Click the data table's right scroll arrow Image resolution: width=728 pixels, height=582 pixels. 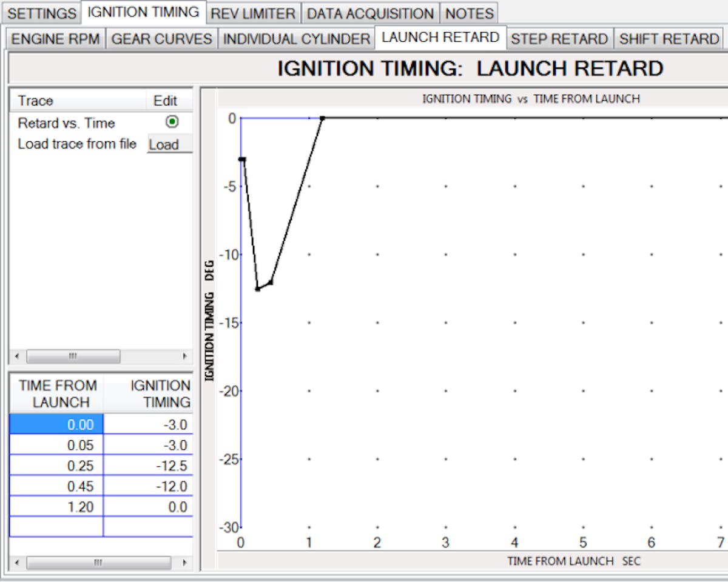point(185,563)
